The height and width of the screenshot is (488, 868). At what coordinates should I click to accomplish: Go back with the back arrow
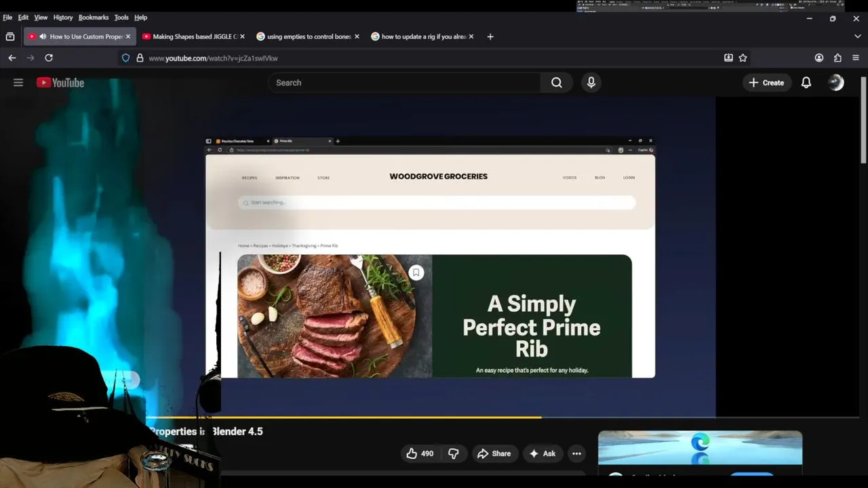point(12,58)
